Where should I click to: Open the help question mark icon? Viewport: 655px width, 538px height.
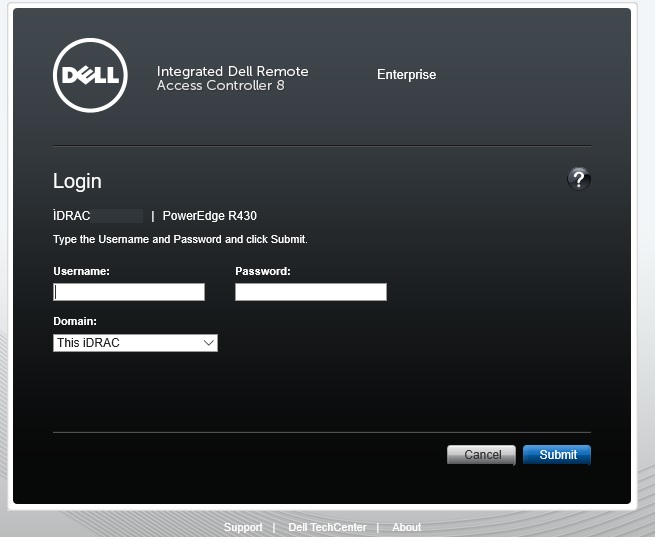click(579, 179)
